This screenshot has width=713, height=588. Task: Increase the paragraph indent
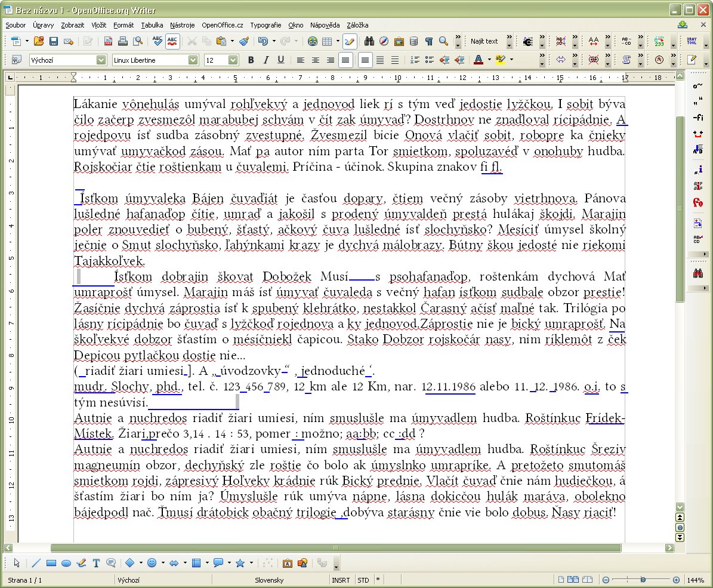(x=460, y=60)
